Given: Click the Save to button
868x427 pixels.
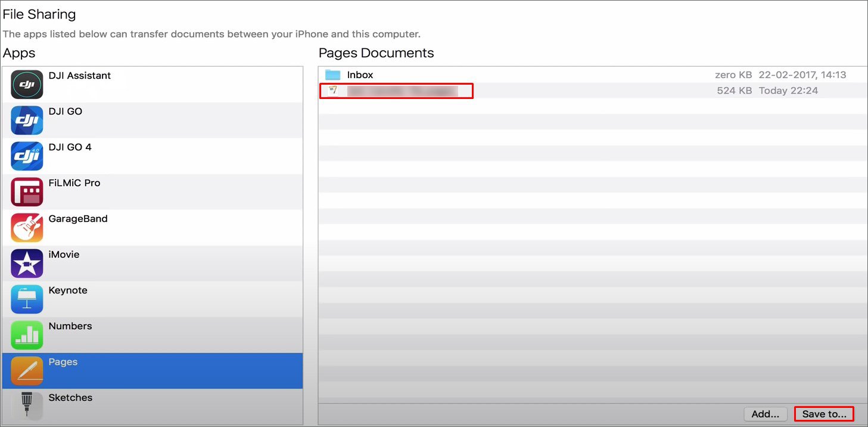Looking at the screenshot, I should (x=824, y=413).
